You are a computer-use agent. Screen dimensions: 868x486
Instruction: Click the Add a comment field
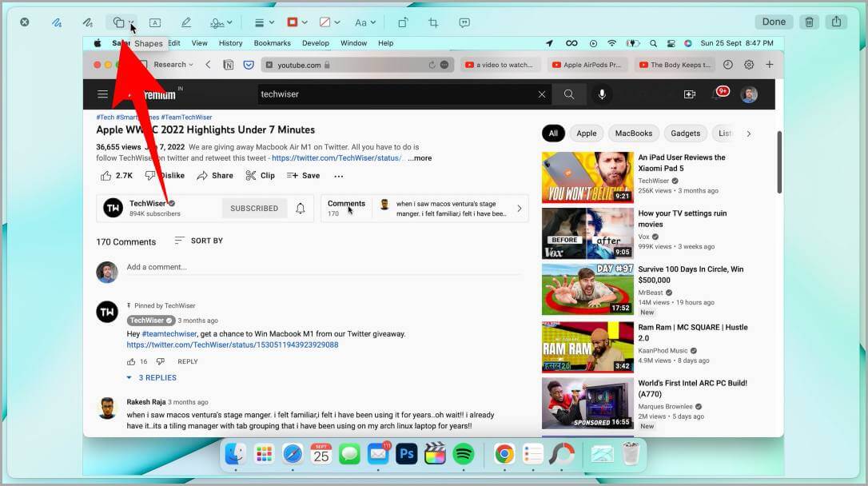(x=325, y=267)
